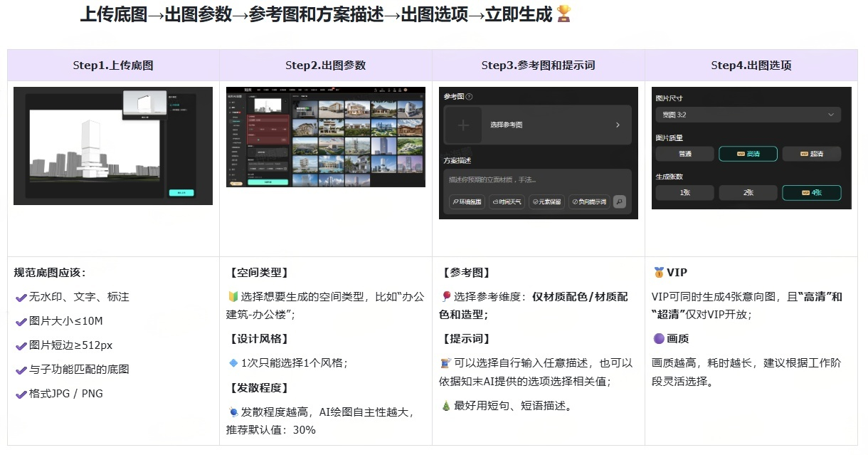Screen dimensions: 868x455
Task: Click the Step2 building gallery screenshot
Action: pos(326,137)
